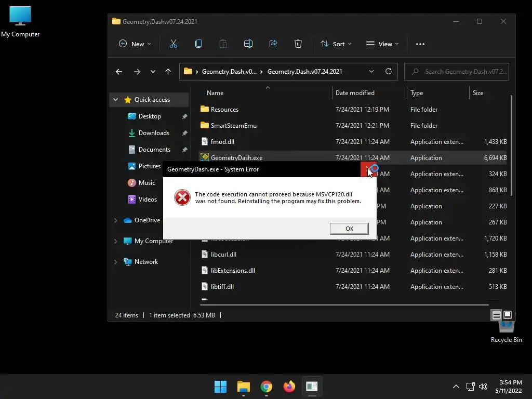Close the System Error dialog

[x=368, y=169]
